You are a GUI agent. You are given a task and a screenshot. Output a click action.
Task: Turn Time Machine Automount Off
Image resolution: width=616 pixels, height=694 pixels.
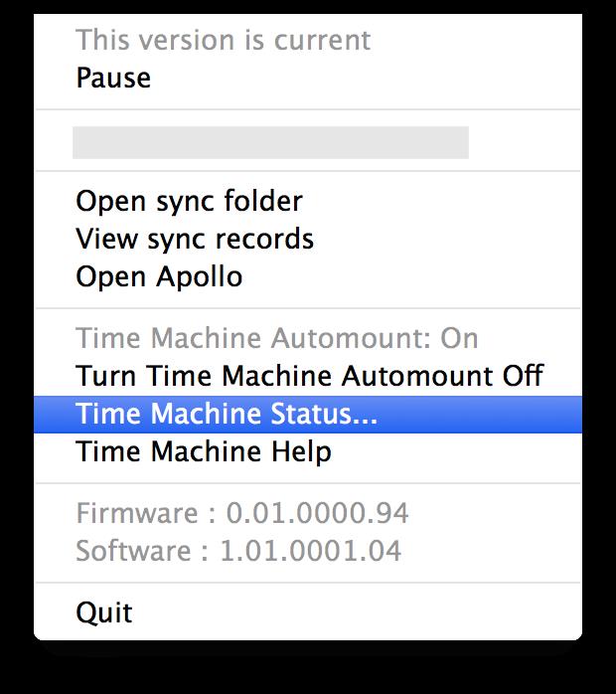point(308,376)
